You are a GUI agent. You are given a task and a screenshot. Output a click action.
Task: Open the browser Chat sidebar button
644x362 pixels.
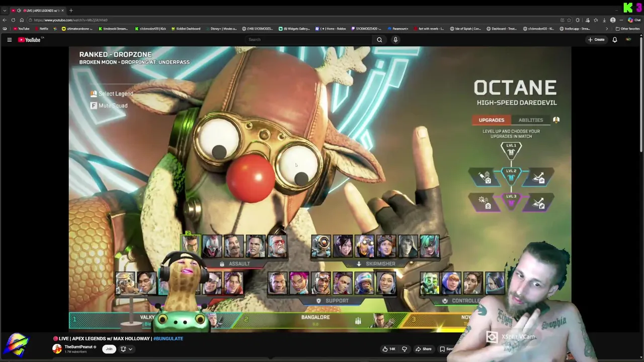point(634,20)
